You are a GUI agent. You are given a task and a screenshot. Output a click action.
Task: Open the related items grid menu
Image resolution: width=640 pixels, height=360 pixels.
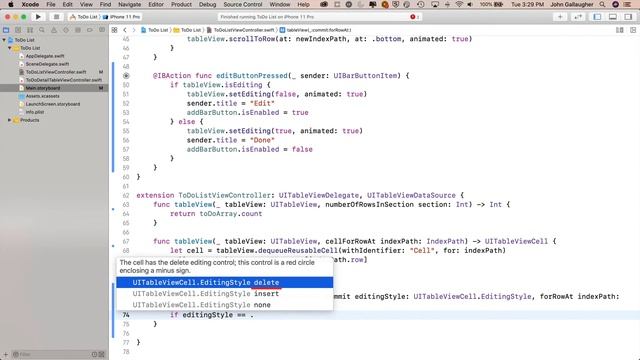pos(115,30)
